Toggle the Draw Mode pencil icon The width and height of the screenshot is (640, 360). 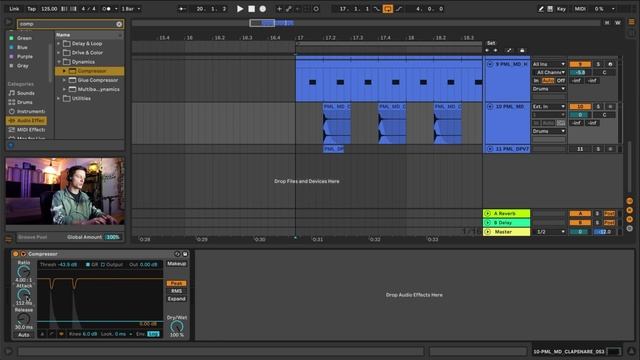coord(540,9)
